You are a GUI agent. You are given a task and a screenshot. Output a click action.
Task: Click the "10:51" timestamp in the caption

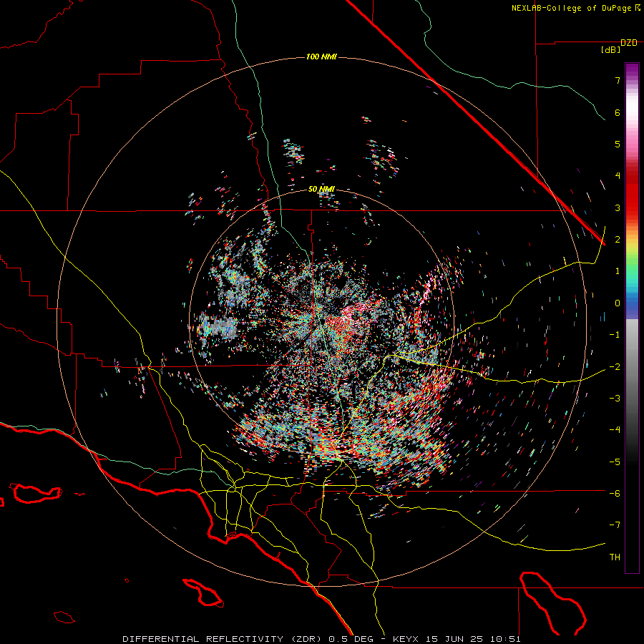[x=505, y=639]
